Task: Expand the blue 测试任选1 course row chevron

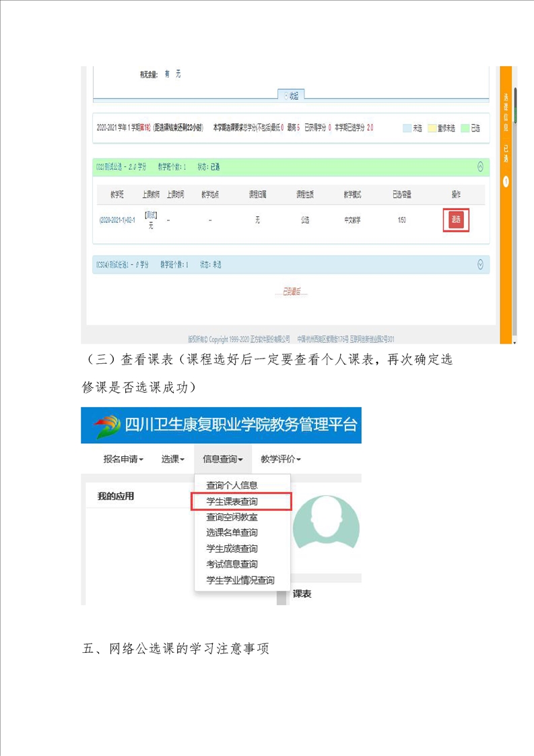Action: (x=479, y=265)
